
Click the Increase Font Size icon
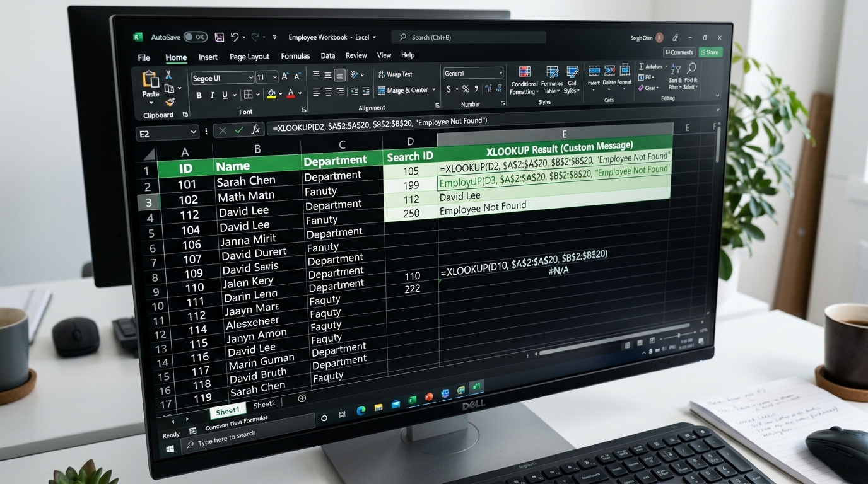[285, 76]
